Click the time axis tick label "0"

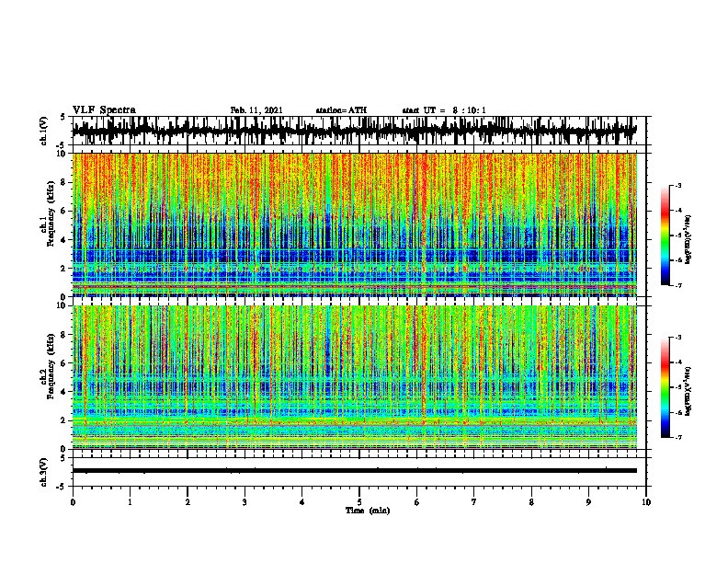(x=73, y=502)
